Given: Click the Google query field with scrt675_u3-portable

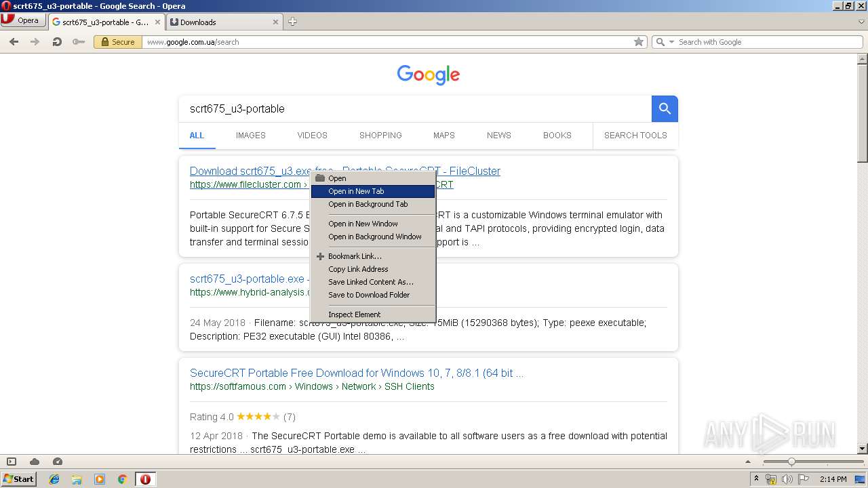Looking at the screenshot, I should pyautogui.click(x=415, y=108).
